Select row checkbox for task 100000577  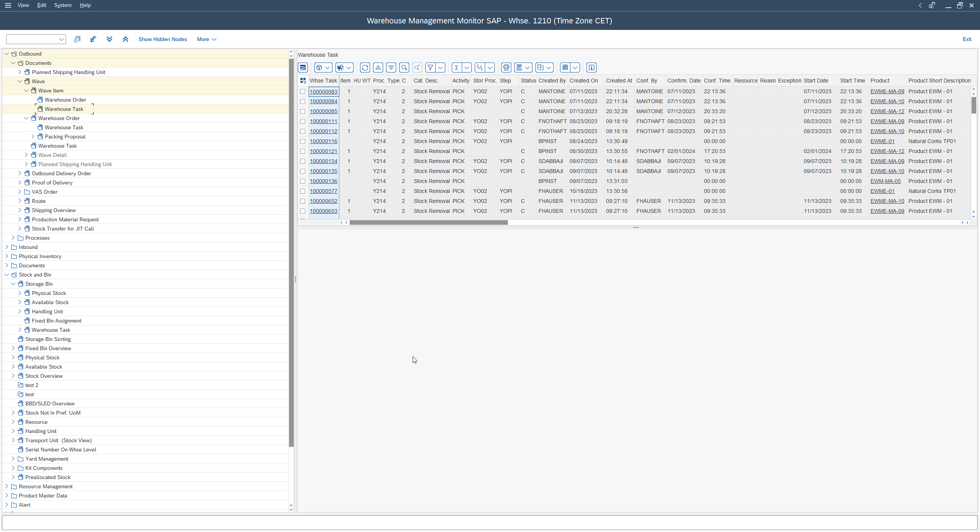[x=302, y=191]
